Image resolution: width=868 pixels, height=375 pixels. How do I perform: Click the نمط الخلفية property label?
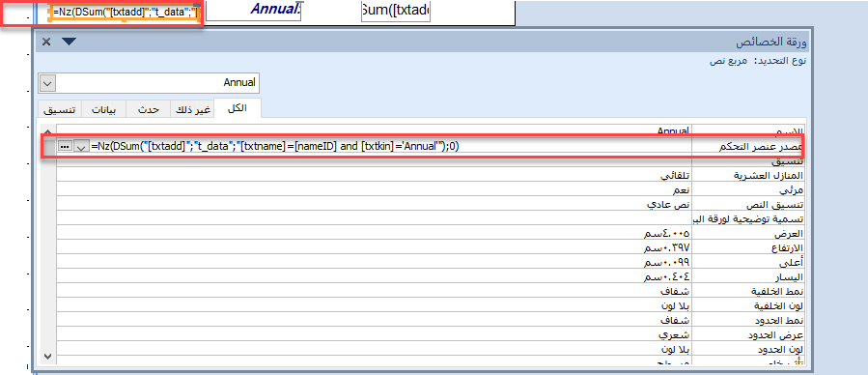click(x=776, y=291)
